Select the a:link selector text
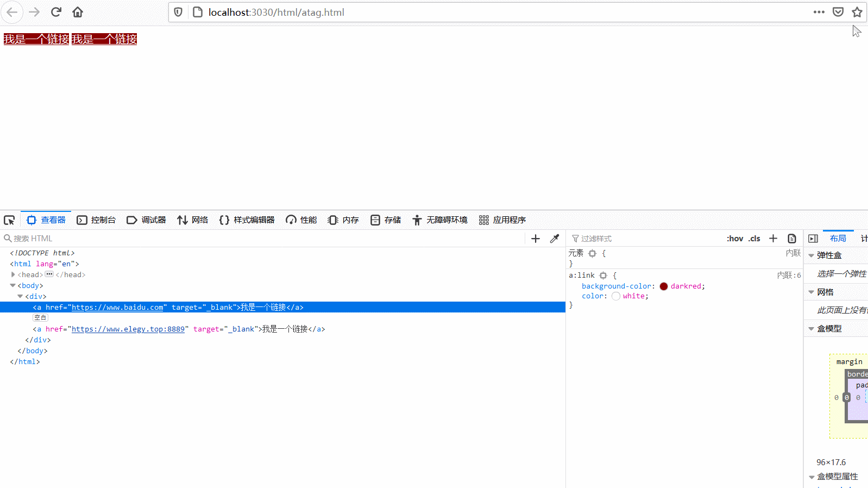 coord(582,276)
